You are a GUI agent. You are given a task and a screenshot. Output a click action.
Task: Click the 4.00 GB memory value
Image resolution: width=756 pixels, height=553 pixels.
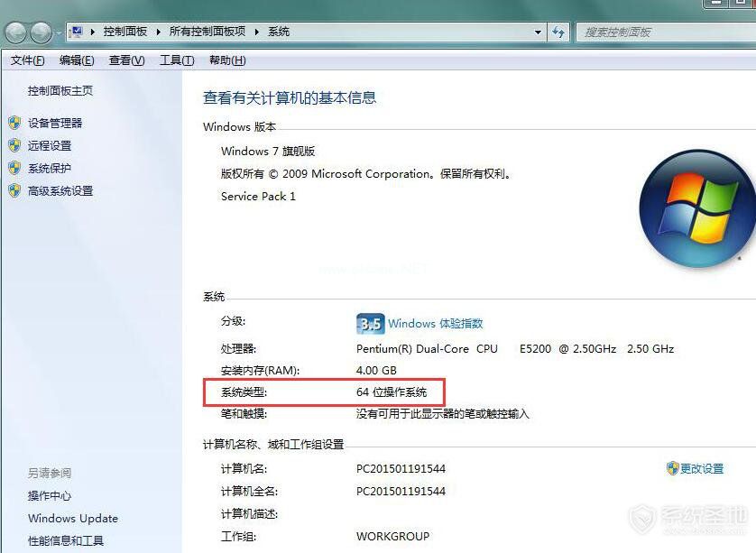pos(376,370)
